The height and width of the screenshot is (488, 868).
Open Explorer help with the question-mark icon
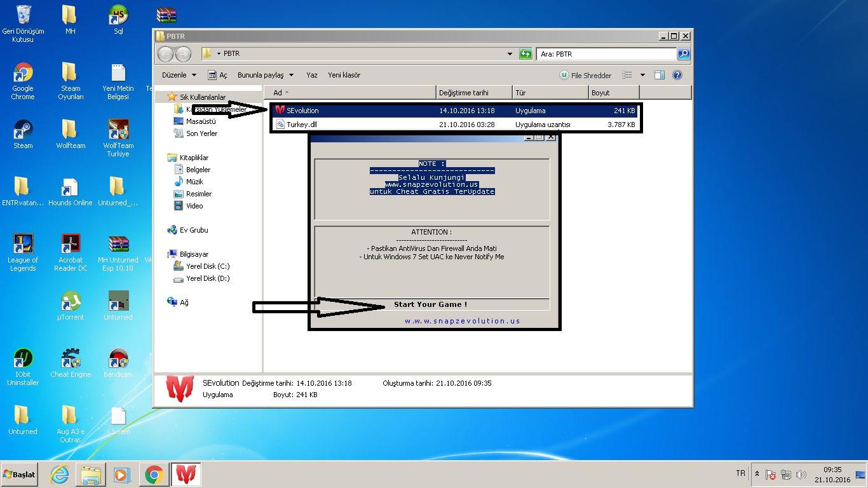677,75
